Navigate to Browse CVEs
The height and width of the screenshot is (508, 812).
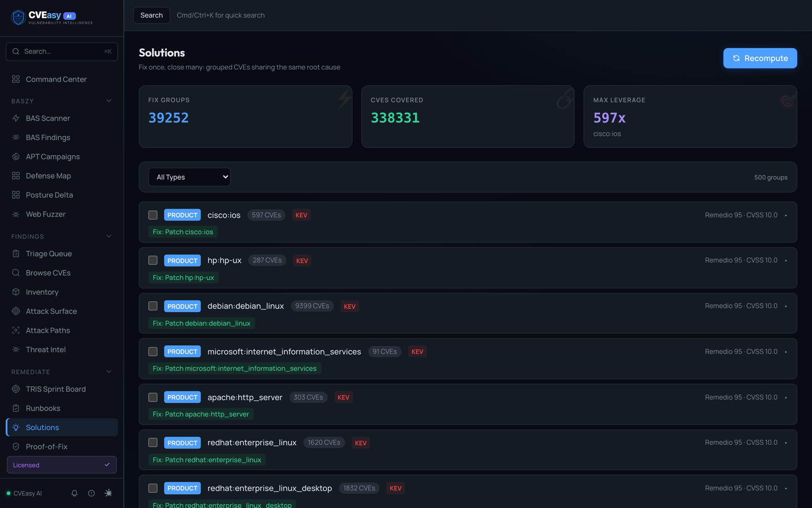click(62, 273)
